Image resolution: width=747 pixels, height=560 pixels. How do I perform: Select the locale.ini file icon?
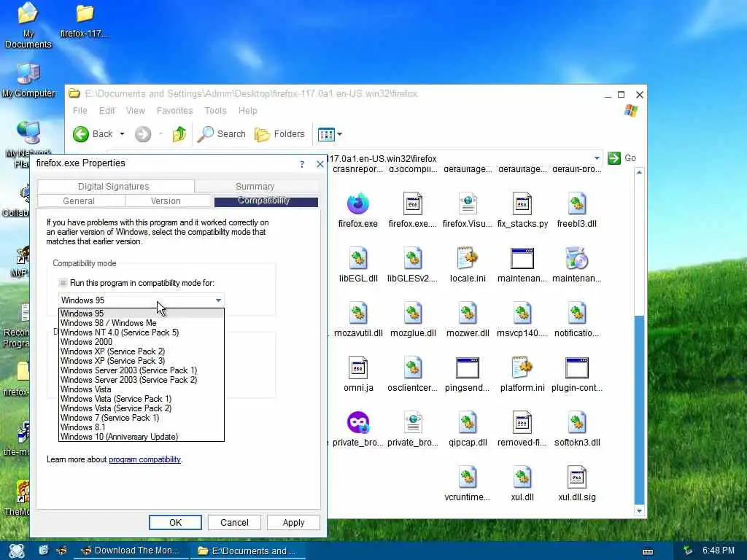(468, 259)
